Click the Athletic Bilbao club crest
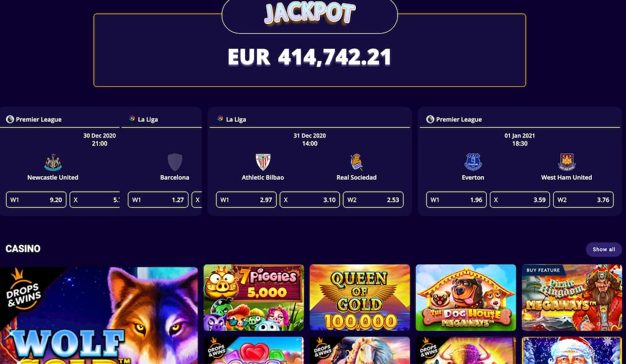Screen dimensions: 626x364 (x=263, y=162)
